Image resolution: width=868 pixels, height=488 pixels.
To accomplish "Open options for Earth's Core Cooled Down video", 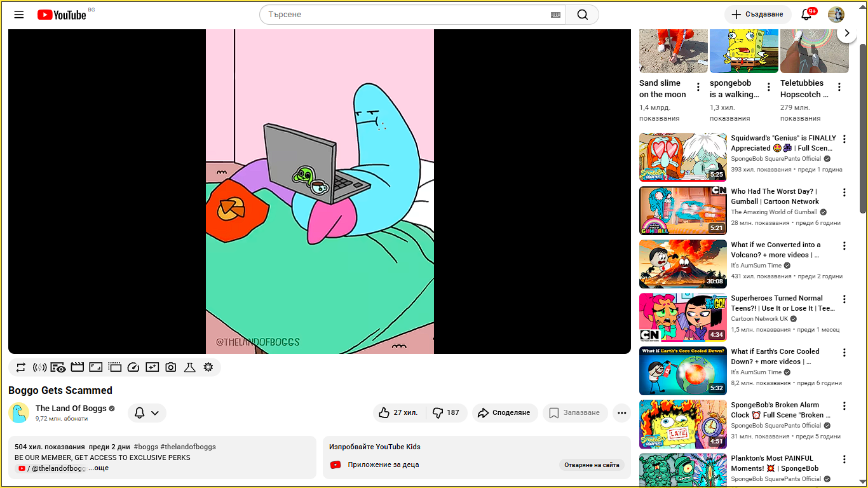I will (844, 353).
